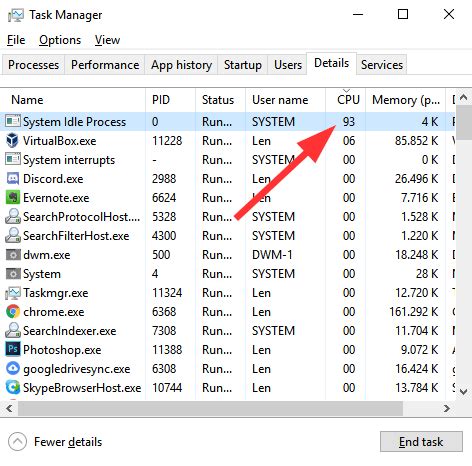Click the System Idle Process icon
The width and height of the screenshot is (472, 466).
click(13, 121)
